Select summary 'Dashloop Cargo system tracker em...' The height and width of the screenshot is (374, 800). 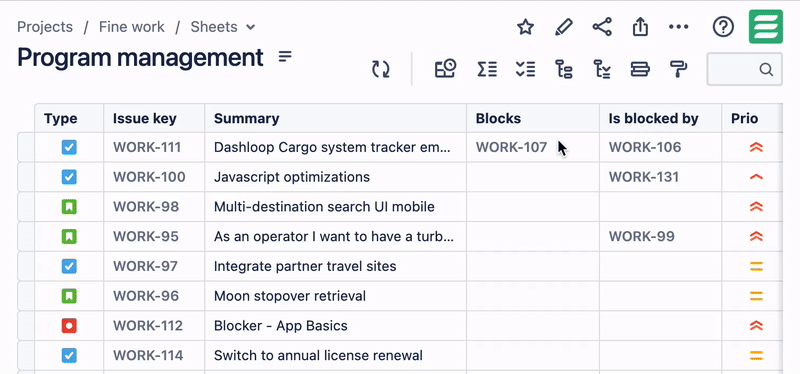pos(333,147)
